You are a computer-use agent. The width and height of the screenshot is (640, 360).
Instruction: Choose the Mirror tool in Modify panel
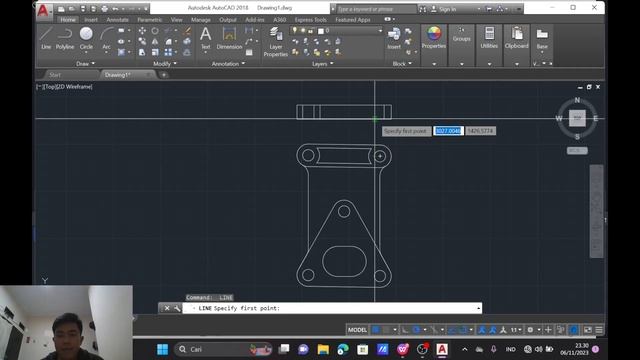click(x=155, y=41)
